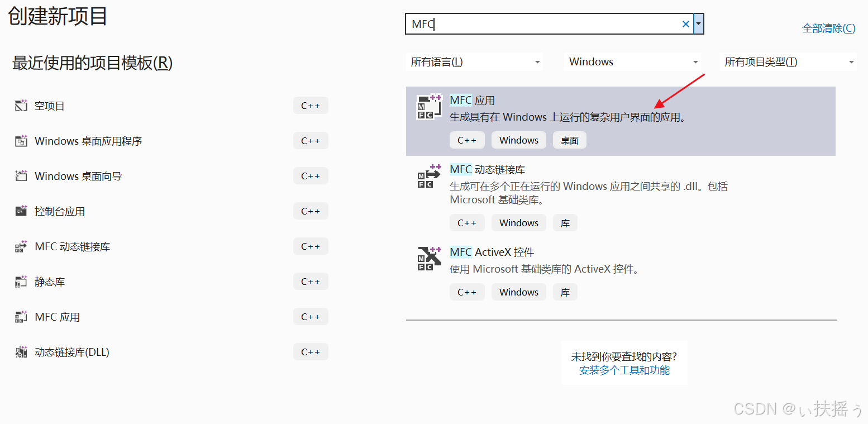The width and height of the screenshot is (868, 424).
Task: Click C++ tag beside 动态链接库(DLL)
Action: pos(311,352)
